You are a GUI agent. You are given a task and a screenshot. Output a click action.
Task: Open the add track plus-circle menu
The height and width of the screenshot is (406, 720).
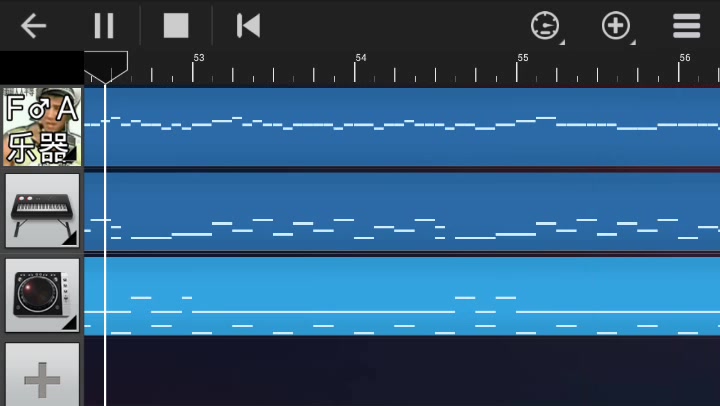pyautogui.click(x=616, y=26)
